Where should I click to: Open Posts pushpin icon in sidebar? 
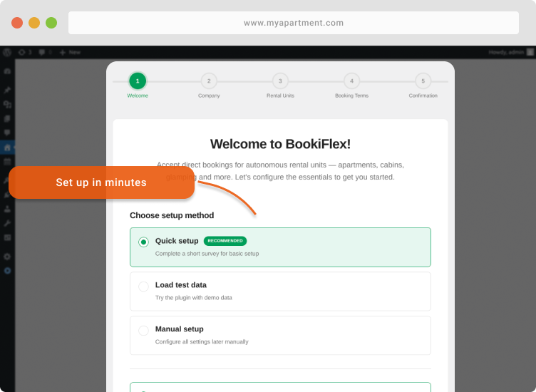[x=7, y=91]
